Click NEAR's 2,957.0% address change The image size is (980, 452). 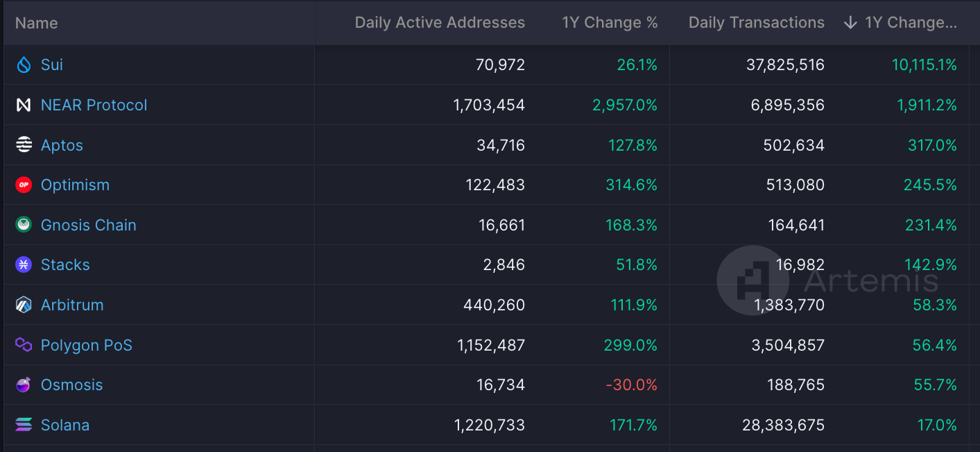(625, 105)
